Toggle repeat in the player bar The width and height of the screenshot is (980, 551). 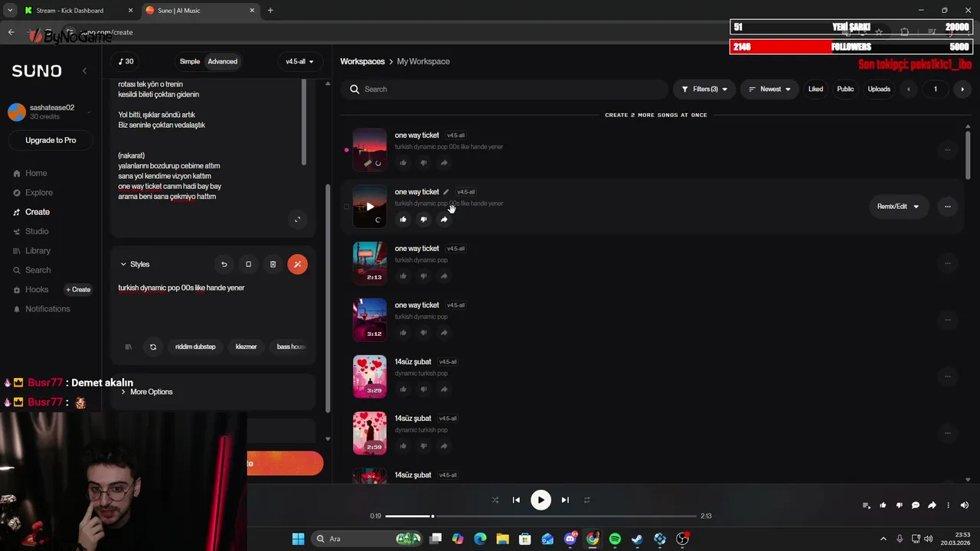pos(586,500)
